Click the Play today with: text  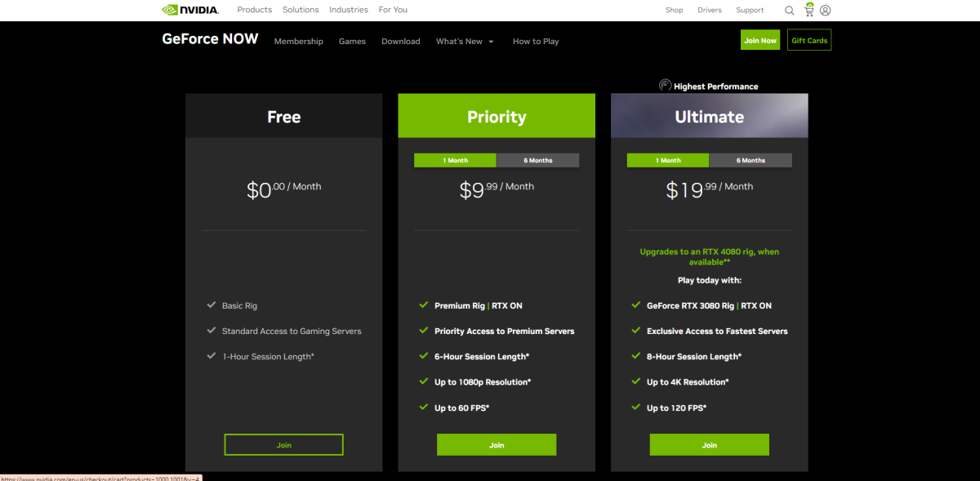(x=709, y=280)
